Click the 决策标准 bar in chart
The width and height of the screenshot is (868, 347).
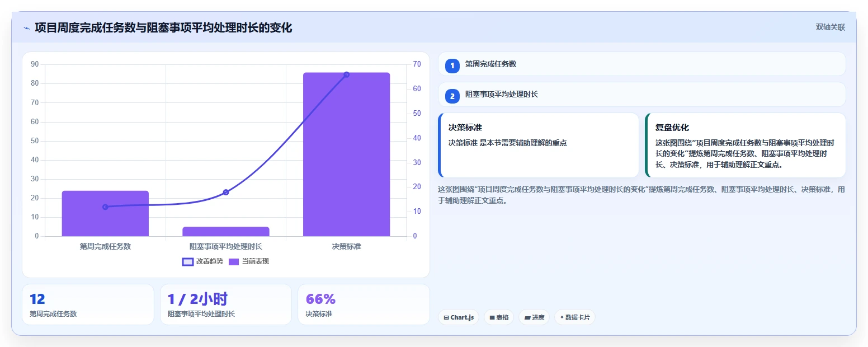pos(346,154)
